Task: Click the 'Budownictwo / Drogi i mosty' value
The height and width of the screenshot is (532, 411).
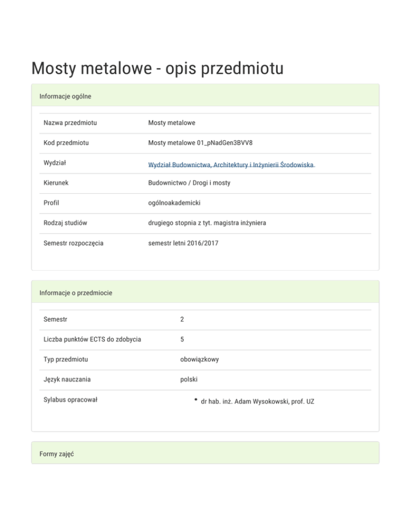Action: coord(189,183)
